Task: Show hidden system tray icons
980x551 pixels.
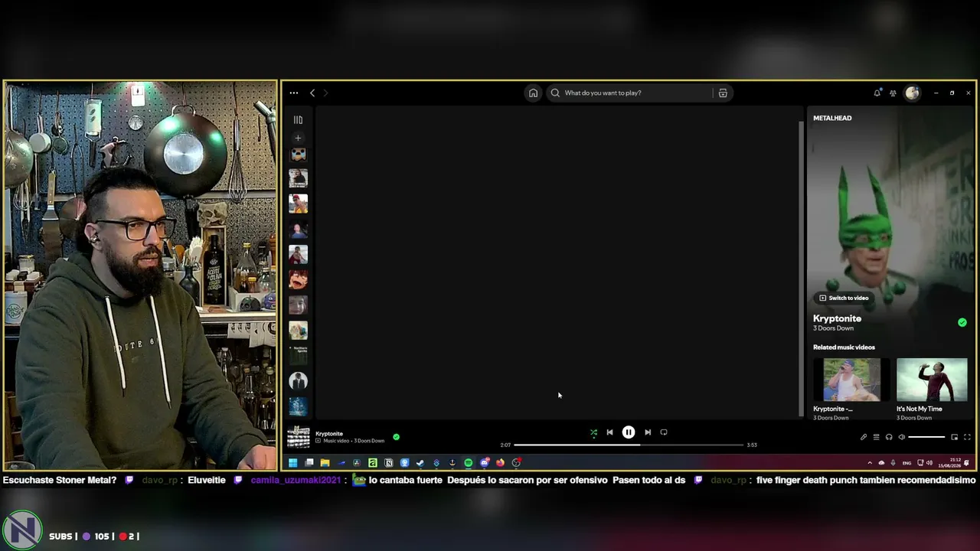Action: point(870,463)
